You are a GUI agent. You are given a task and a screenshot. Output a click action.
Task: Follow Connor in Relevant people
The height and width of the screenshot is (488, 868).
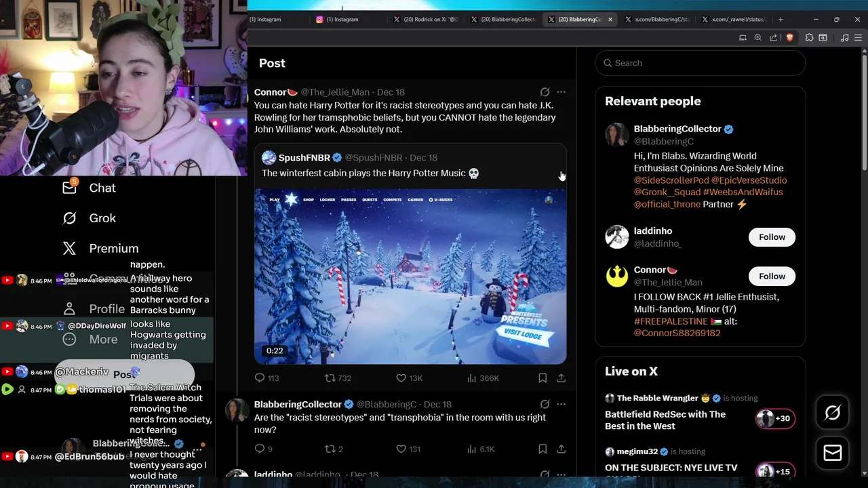click(772, 276)
